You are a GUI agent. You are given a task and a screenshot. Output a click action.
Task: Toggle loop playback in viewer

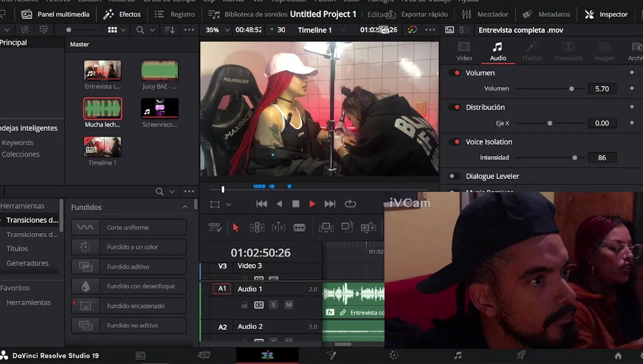tap(350, 204)
